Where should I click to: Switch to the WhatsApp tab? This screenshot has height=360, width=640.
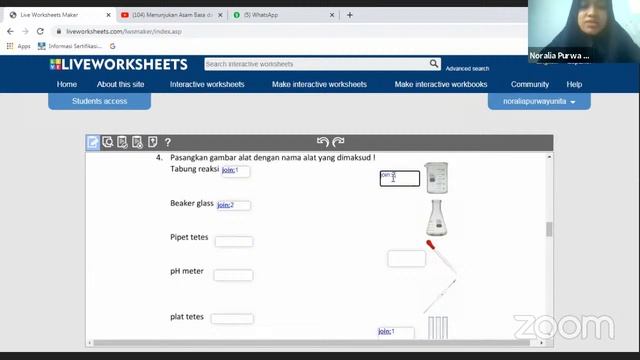pos(283,15)
